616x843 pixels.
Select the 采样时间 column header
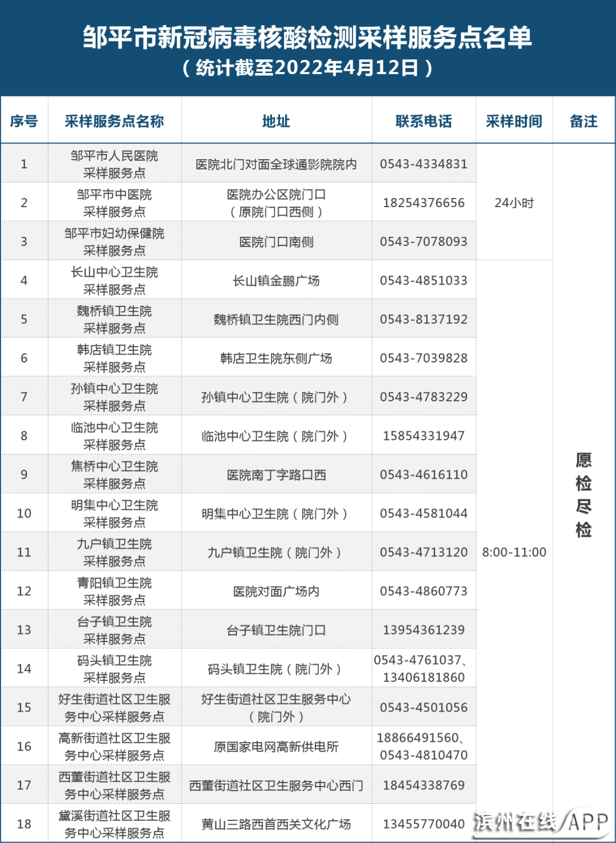pos(514,121)
